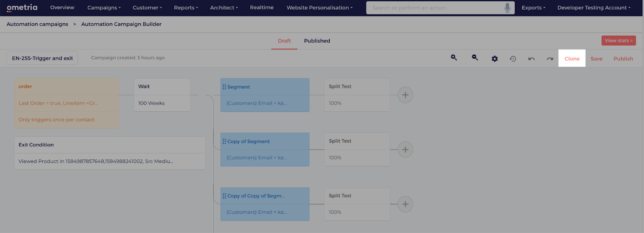Add node after first Split Test

pyautogui.click(x=405, y=95)
